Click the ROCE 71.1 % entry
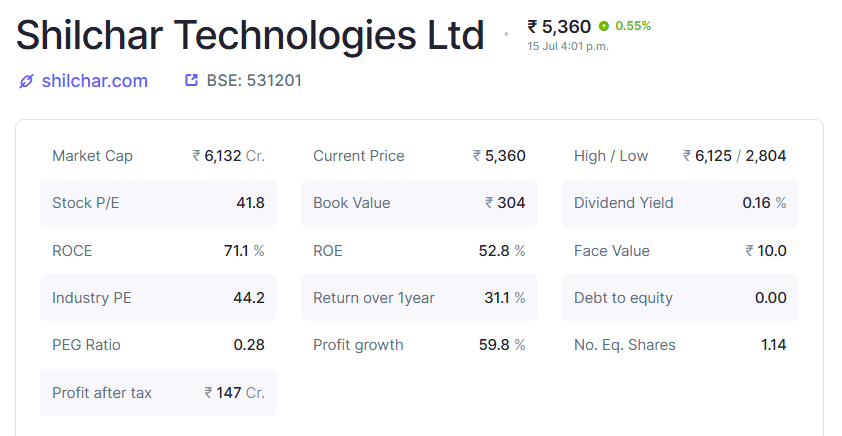The width and height of the screenshot is (842, 436). pos(158,250)
